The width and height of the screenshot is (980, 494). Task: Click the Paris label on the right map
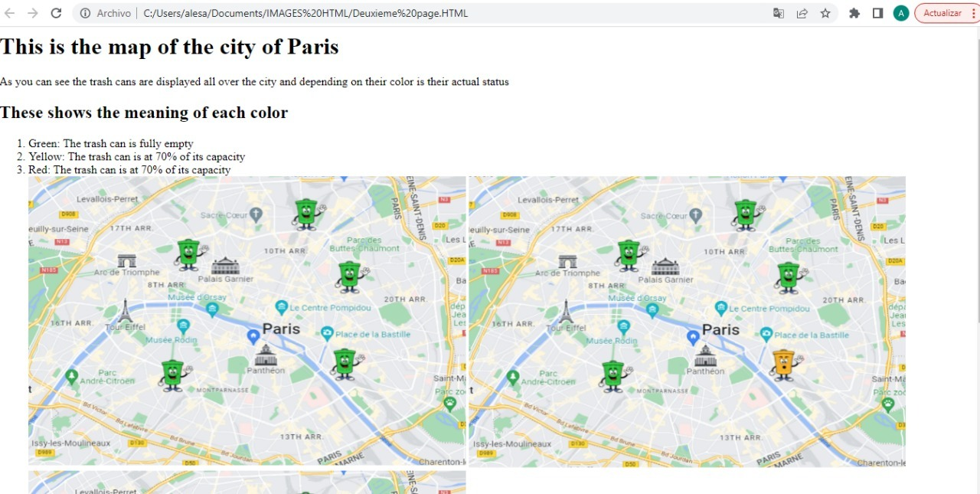pyautogui.click(x=721, y=329)
